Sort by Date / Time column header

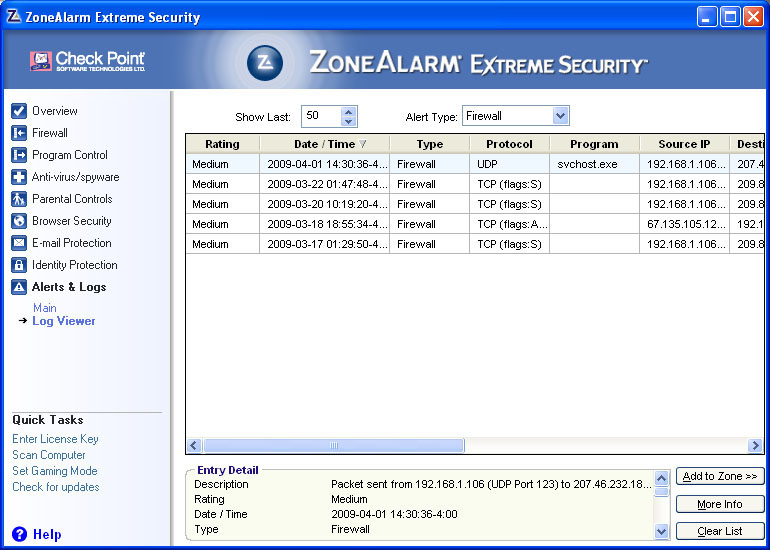pos(325,144)
